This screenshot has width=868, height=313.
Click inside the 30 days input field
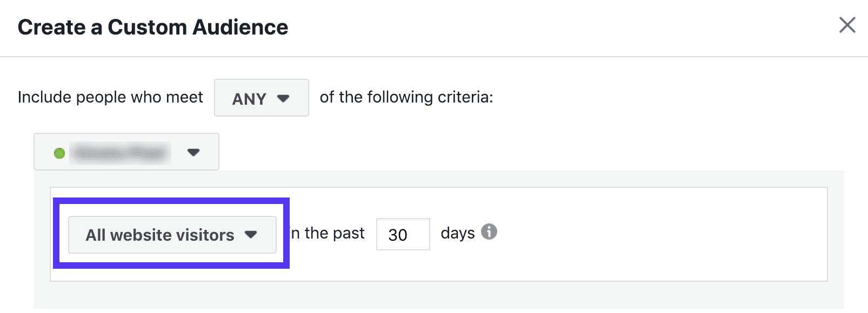tap(403, 235)
